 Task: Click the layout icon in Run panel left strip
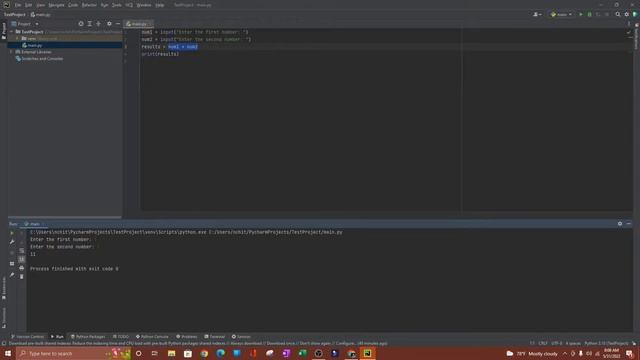(x=12, y=264)
